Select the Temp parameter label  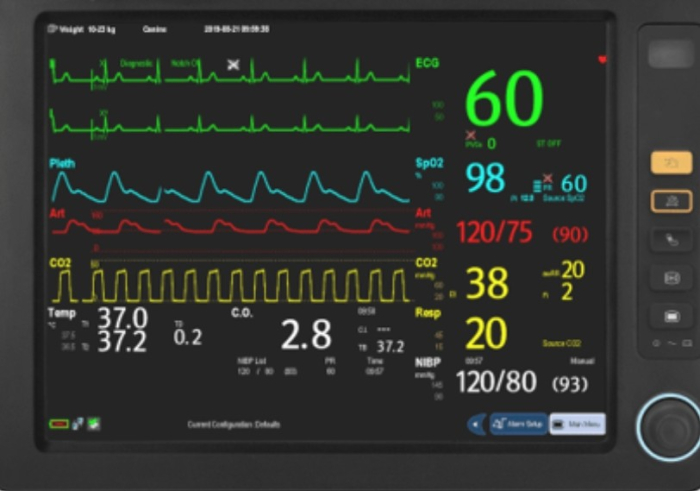(62, 313)
